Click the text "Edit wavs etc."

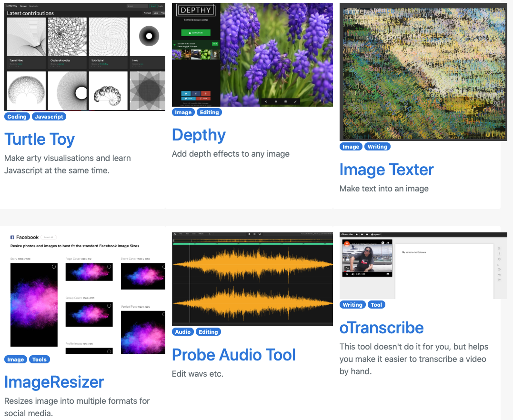198,373
